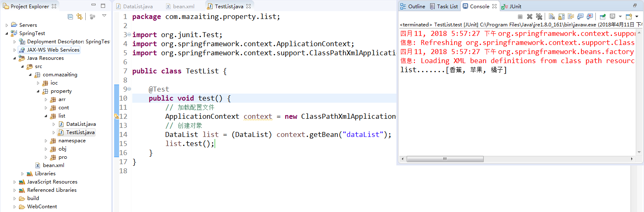
Task: Collapse all in Project Explorer
Action: click(x=70, y=16)
